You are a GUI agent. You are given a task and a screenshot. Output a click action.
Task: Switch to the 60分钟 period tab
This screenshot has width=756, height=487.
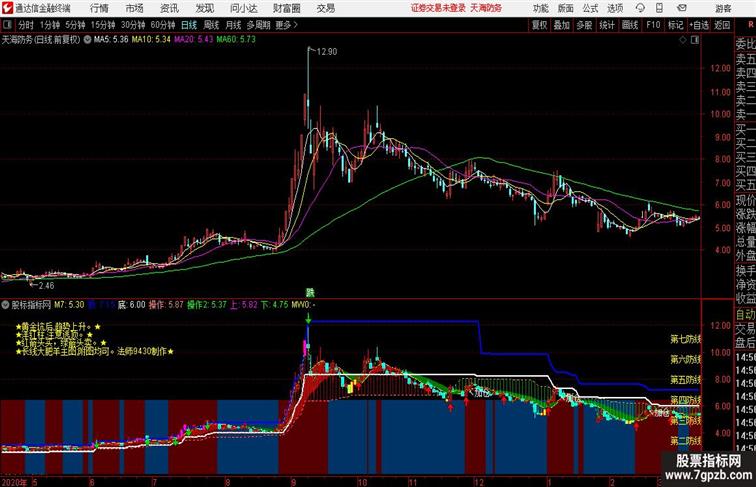click(x=163, y=25)
